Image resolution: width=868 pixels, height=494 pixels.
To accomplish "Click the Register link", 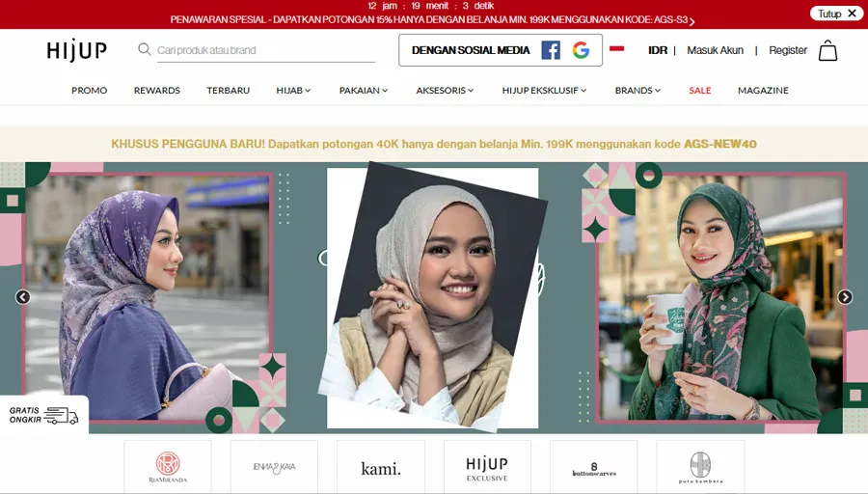I will (788, 50).
